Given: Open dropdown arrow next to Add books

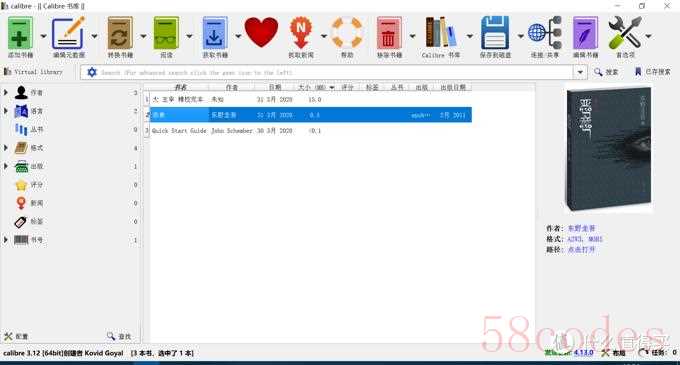Looking at the screenshot, I should [43, 36].
